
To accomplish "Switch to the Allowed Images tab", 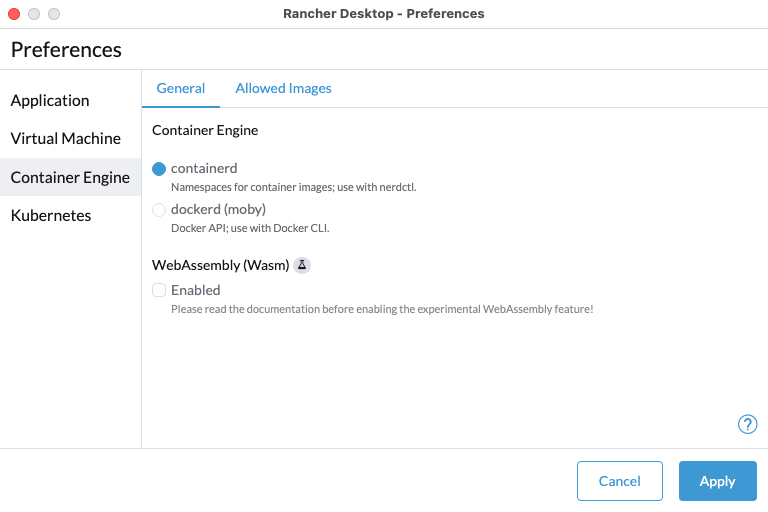I will [283, 88].
